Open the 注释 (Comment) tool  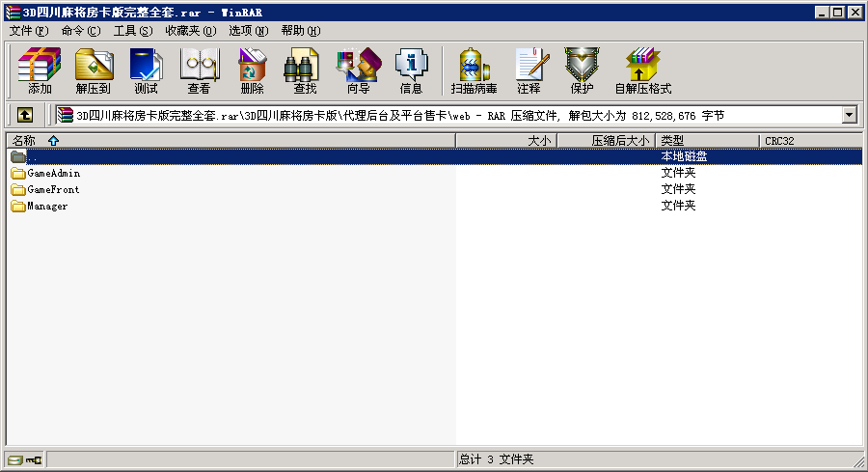click(x=529, y=70)
